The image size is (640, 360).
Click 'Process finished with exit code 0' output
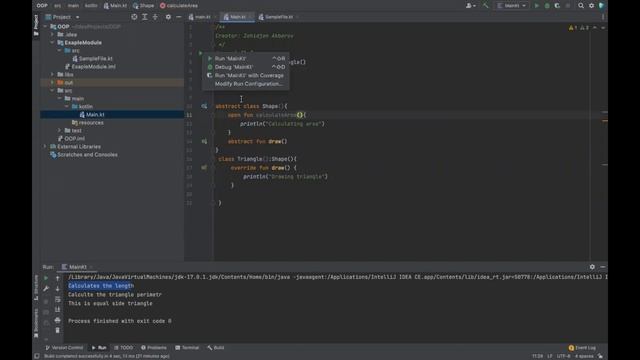[x=120, y=321]
